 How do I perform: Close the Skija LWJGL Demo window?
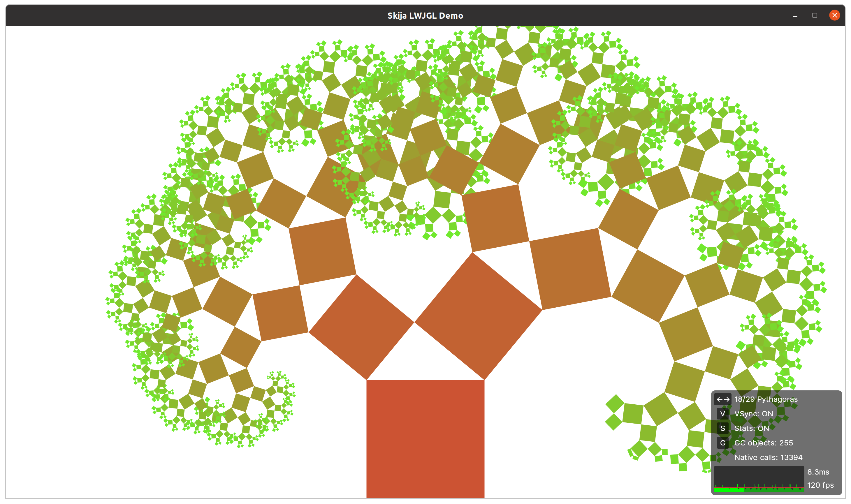coord(834,15)
